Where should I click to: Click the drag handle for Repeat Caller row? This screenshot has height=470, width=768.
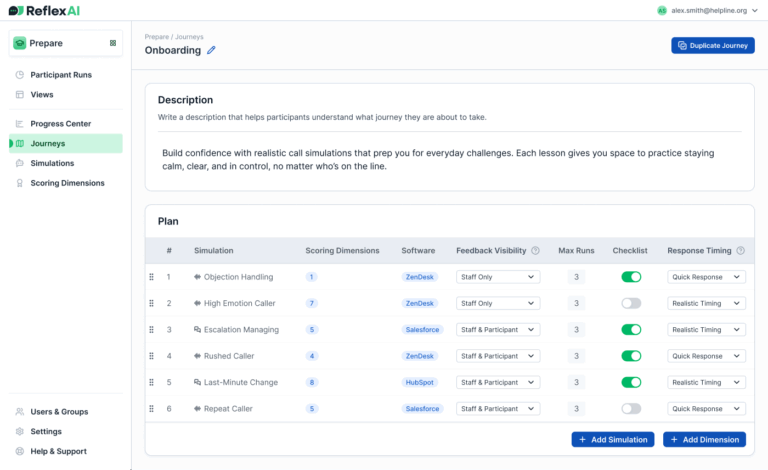tap(152, 409)
